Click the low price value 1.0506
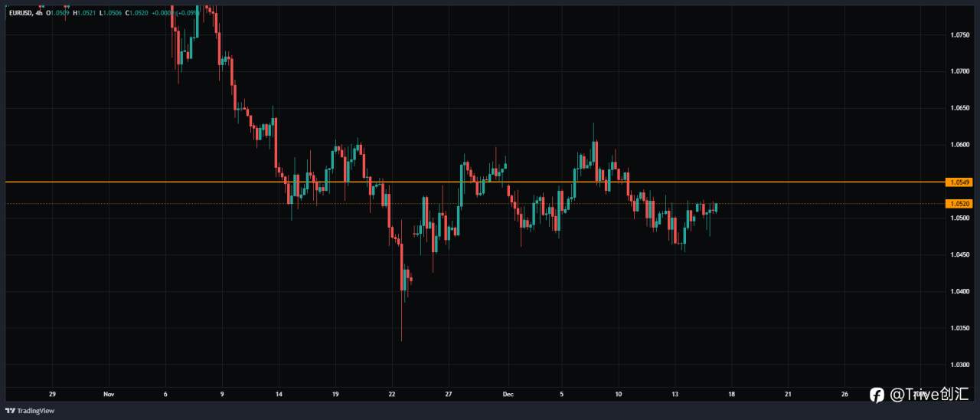The height and width of the screenshot is (420, 980). (x=113, y=13)
